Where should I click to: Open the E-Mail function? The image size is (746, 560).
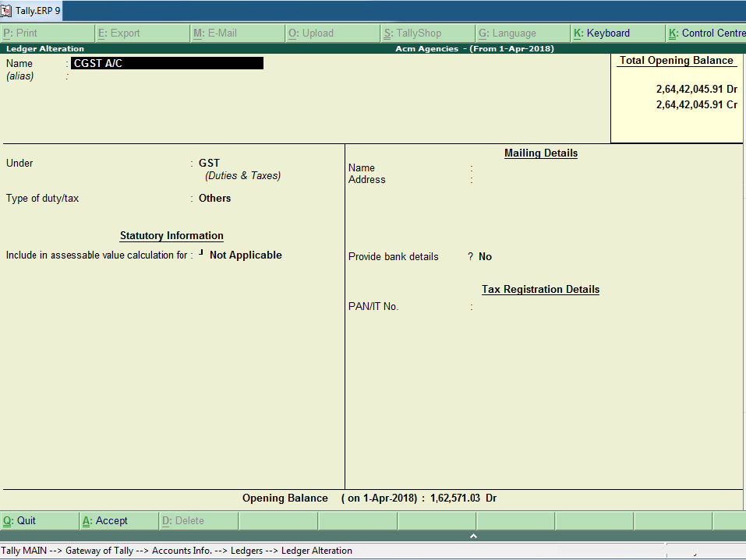point(218,33)
